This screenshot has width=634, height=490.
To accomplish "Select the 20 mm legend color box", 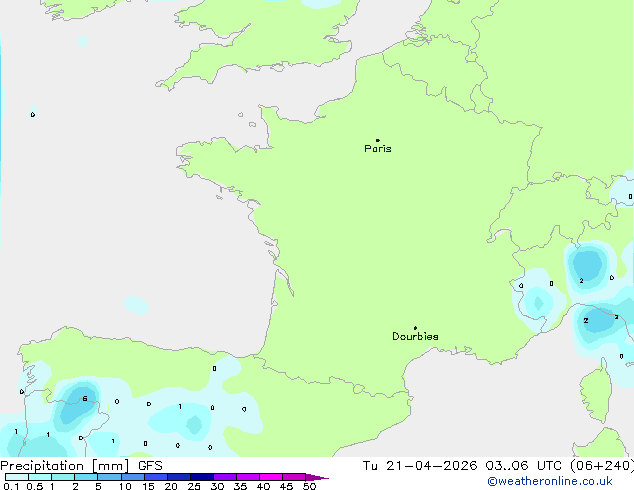I will point(178,477).
